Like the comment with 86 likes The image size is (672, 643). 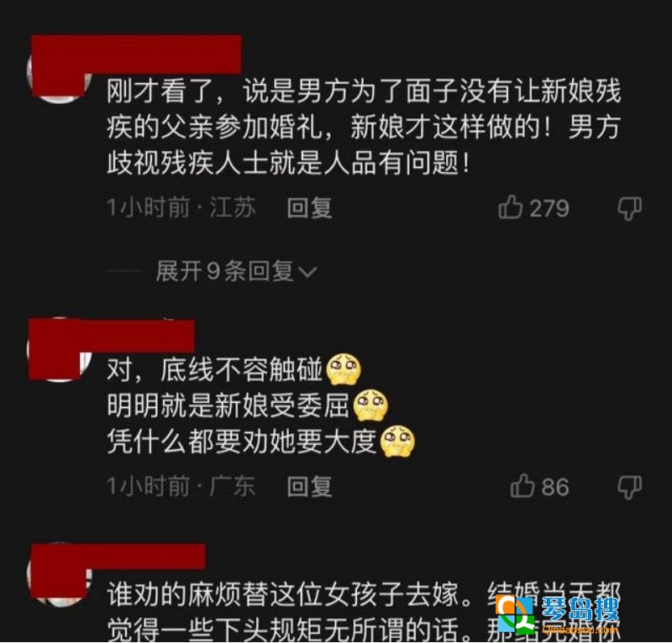click(x=522, y=486)
